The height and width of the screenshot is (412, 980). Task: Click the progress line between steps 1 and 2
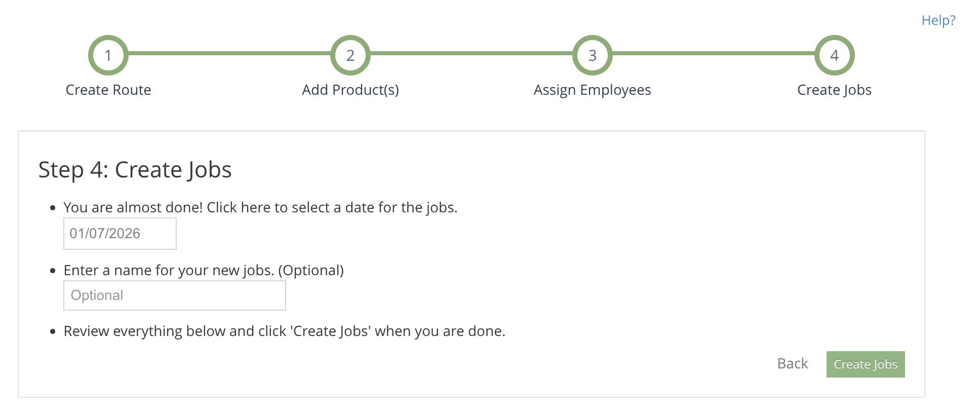tap(229, 53)
